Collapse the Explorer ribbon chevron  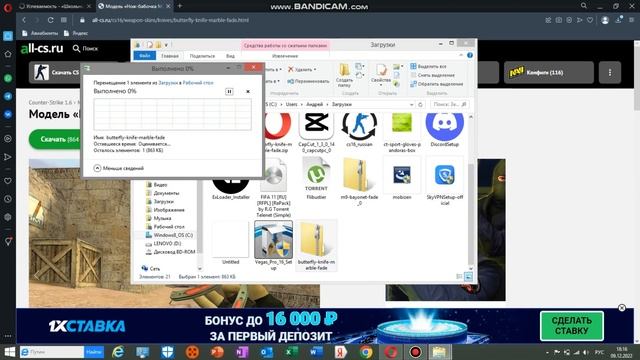[461, 55]
